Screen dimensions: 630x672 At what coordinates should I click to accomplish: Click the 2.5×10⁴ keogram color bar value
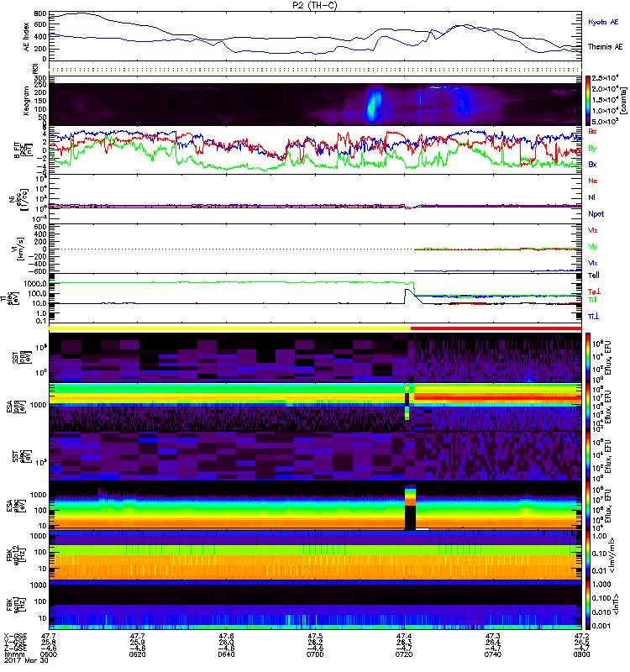click(x=604, y=78)
